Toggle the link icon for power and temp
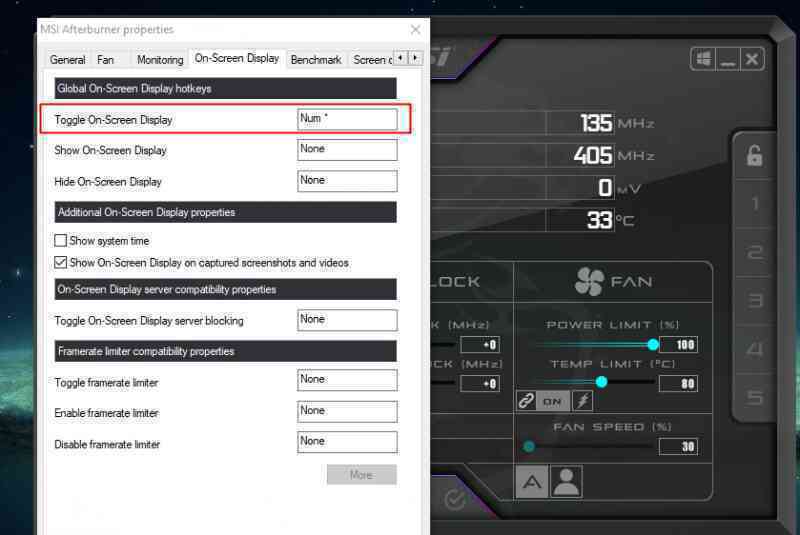The height and width of the screenshot is (535, 800). coord(526,401)
